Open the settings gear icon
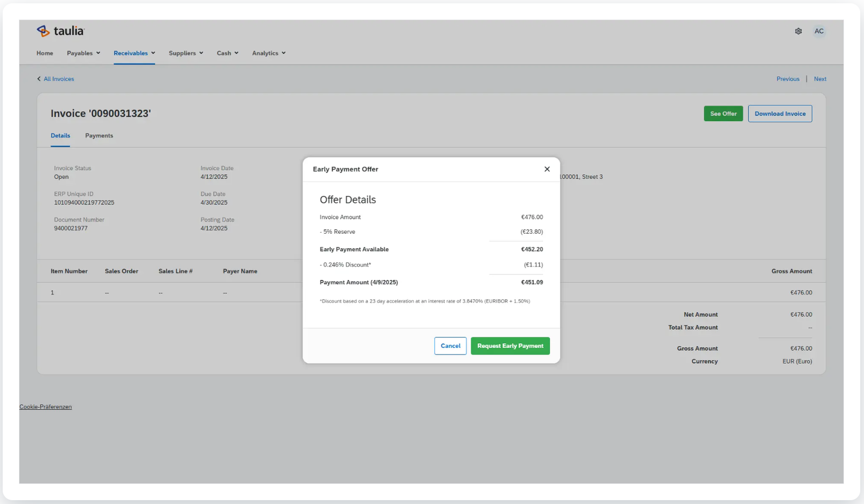This screenshot has width=864, height=504. coord(798,31)
